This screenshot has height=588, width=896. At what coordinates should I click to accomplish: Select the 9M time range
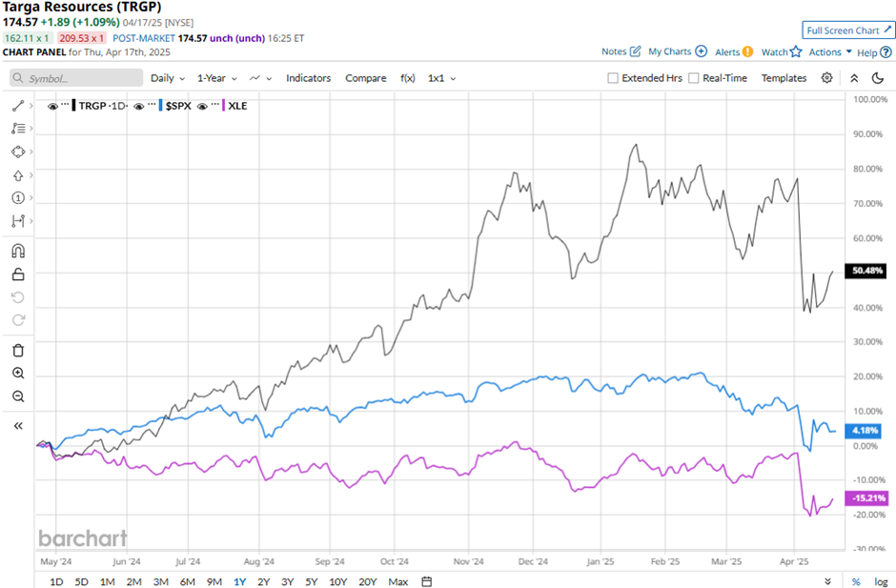[x=214, y=581]
